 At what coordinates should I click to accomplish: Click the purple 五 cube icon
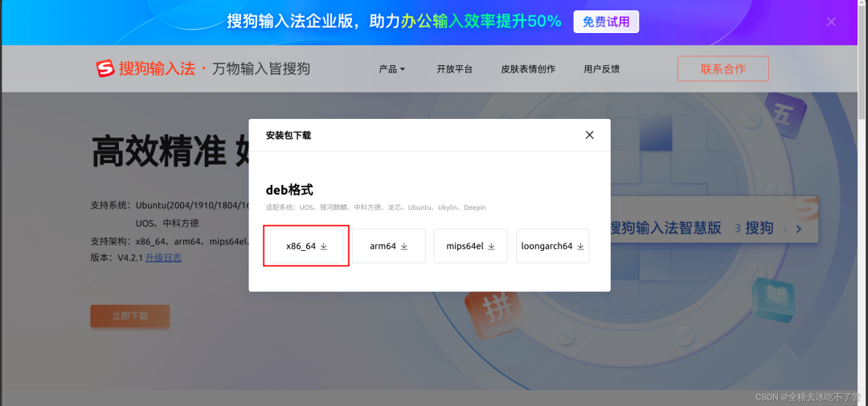point(783,114)
